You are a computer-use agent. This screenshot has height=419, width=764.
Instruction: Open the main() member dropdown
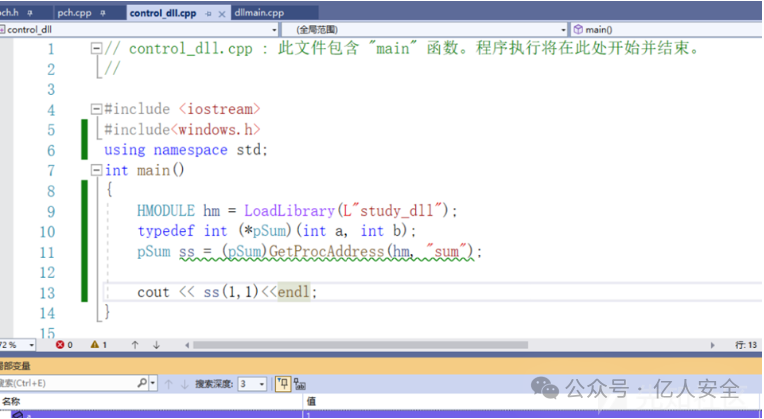click(x=670, y=30)
